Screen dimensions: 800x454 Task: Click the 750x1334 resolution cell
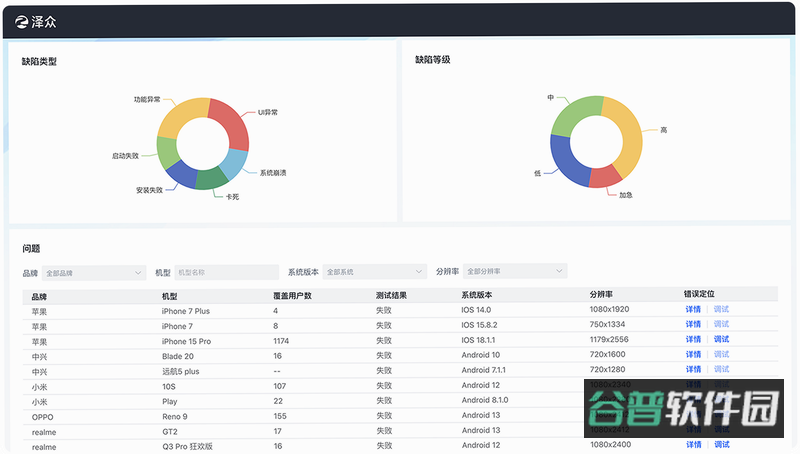coord(607,324)
